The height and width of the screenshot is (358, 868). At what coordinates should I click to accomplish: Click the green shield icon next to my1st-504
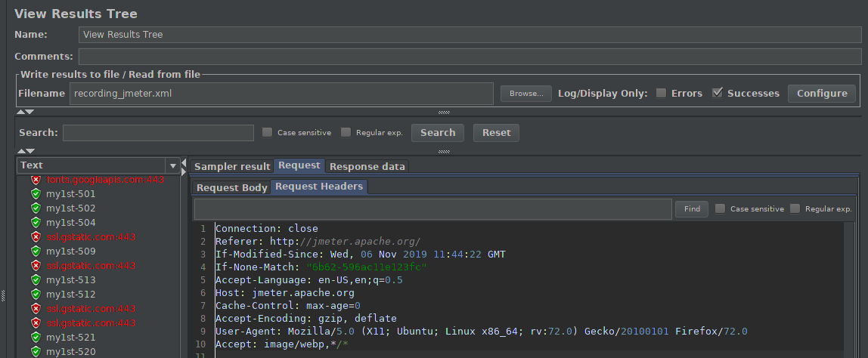coord(36,223)
